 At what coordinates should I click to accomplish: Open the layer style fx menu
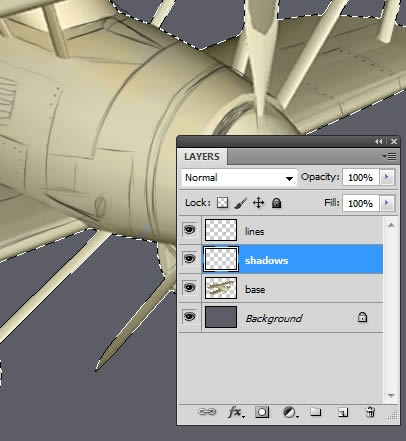(x=236, y=412)
